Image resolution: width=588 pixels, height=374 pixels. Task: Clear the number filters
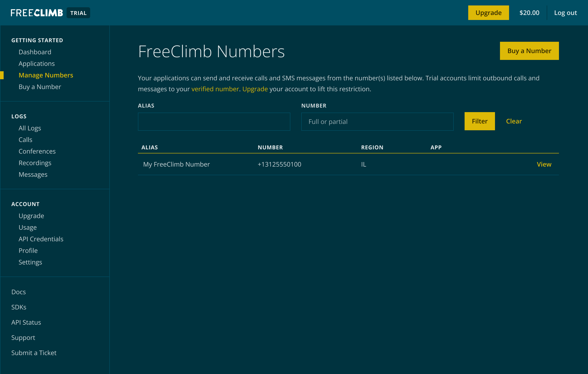point(514,121)
